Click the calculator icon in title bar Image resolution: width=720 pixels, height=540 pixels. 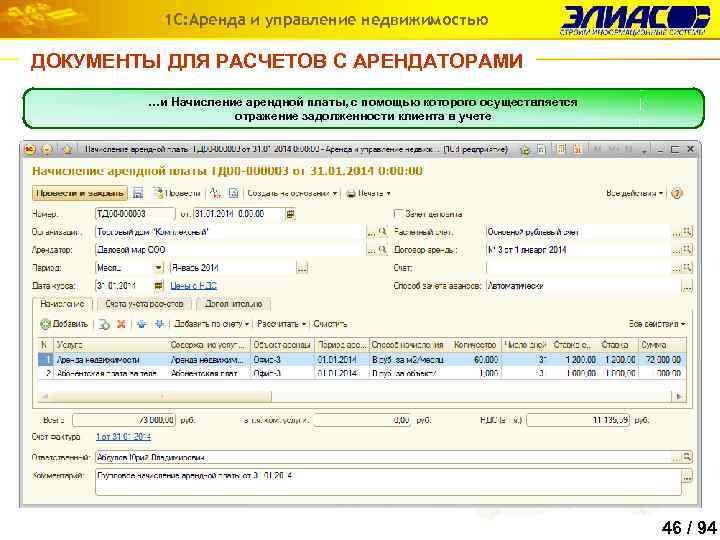pyautogui.click(x=560, y=149)
